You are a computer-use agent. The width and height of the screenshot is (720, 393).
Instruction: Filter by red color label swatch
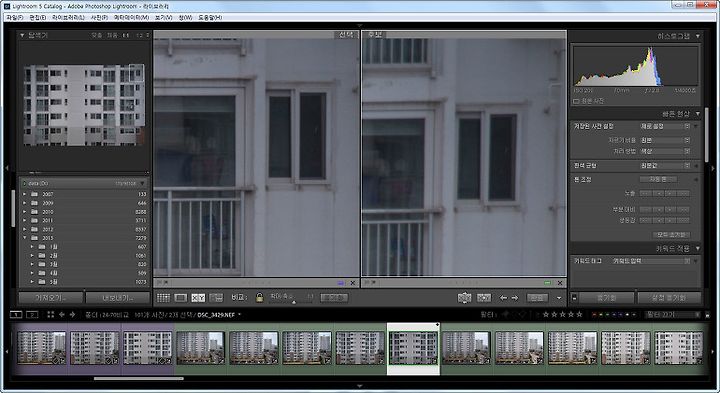click(x=594, y=315)
